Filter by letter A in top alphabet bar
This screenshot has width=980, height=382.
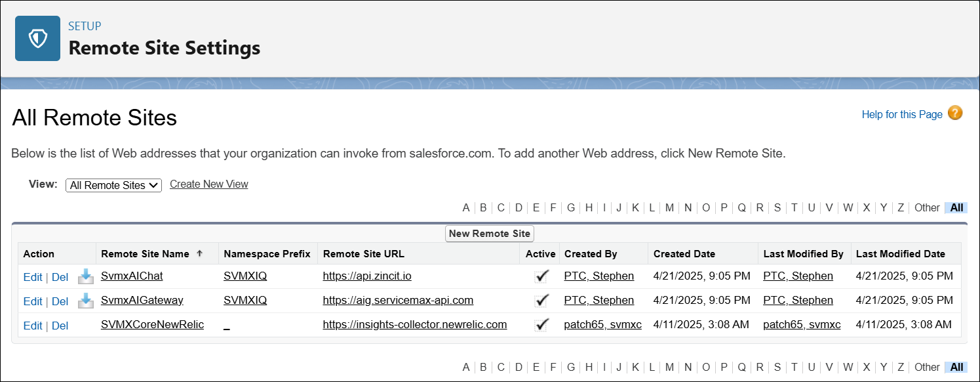coord(466,207)
